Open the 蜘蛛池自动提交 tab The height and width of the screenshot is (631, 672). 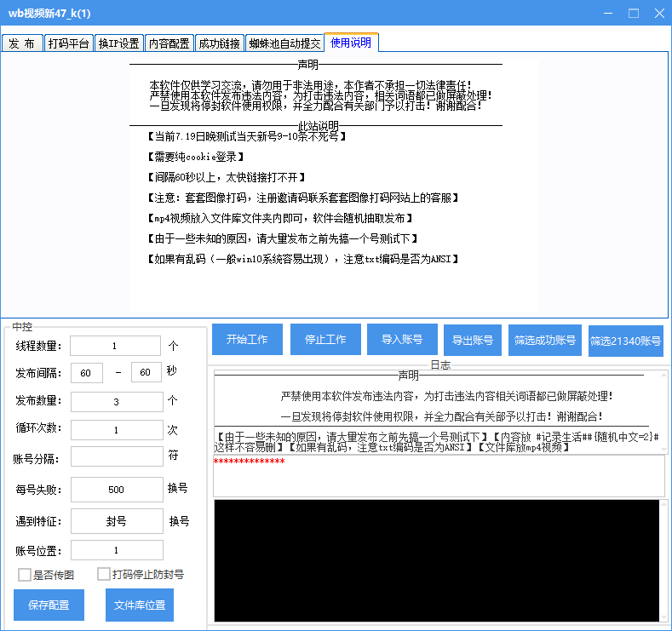(284, 43)
